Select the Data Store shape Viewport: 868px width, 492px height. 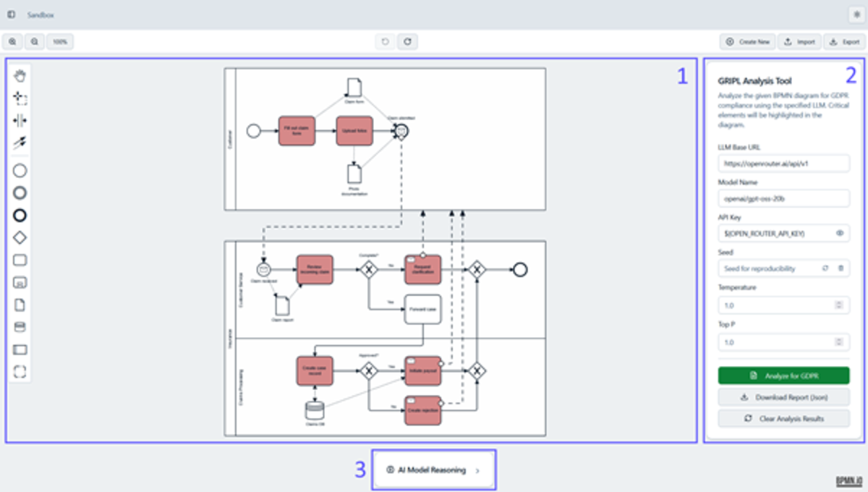[20, 327]
